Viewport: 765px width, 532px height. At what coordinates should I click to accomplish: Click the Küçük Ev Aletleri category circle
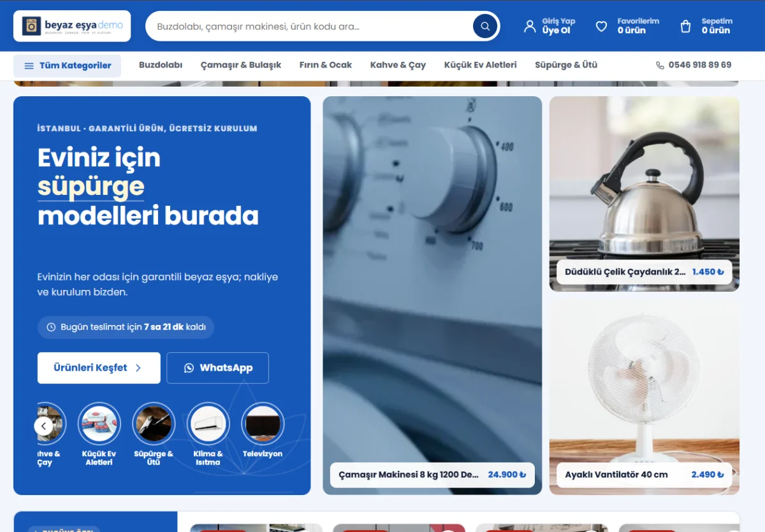(99, 424)
